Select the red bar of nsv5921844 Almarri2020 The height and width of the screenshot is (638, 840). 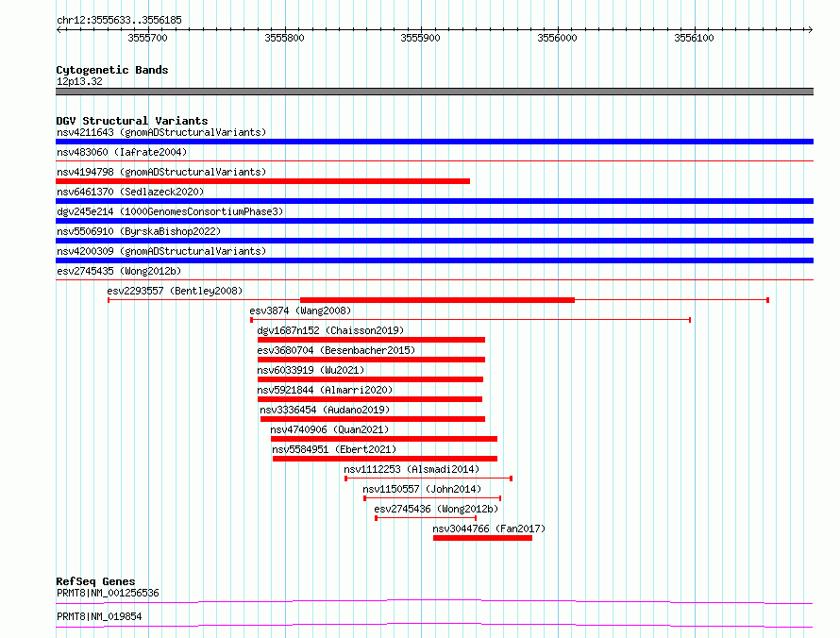[x=370, y=399]
